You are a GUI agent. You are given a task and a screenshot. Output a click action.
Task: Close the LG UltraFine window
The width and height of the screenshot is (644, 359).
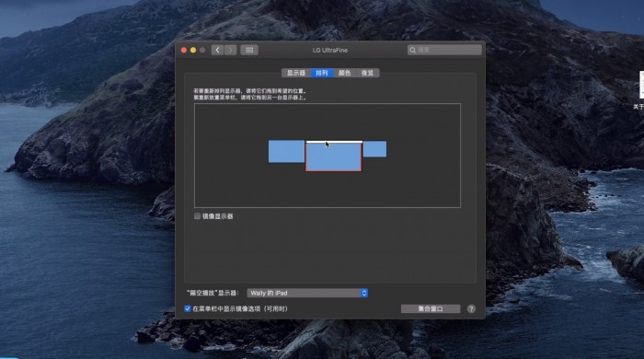coord(184,50)
